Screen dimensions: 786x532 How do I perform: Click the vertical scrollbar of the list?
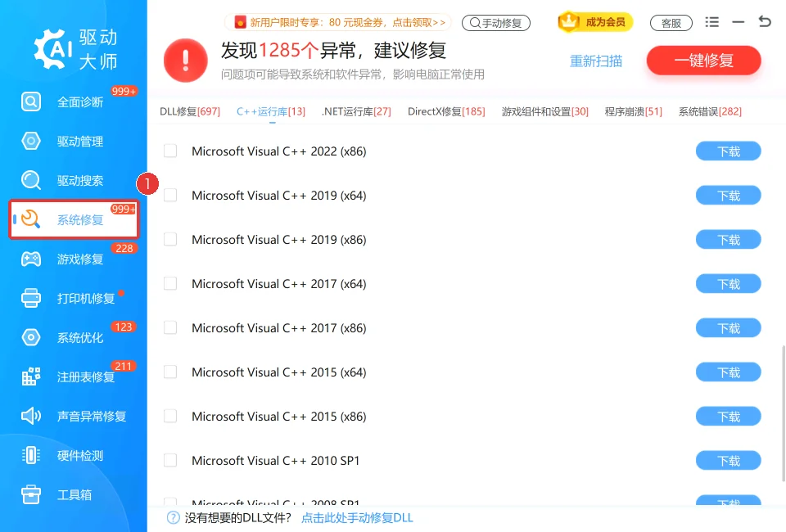783,413
